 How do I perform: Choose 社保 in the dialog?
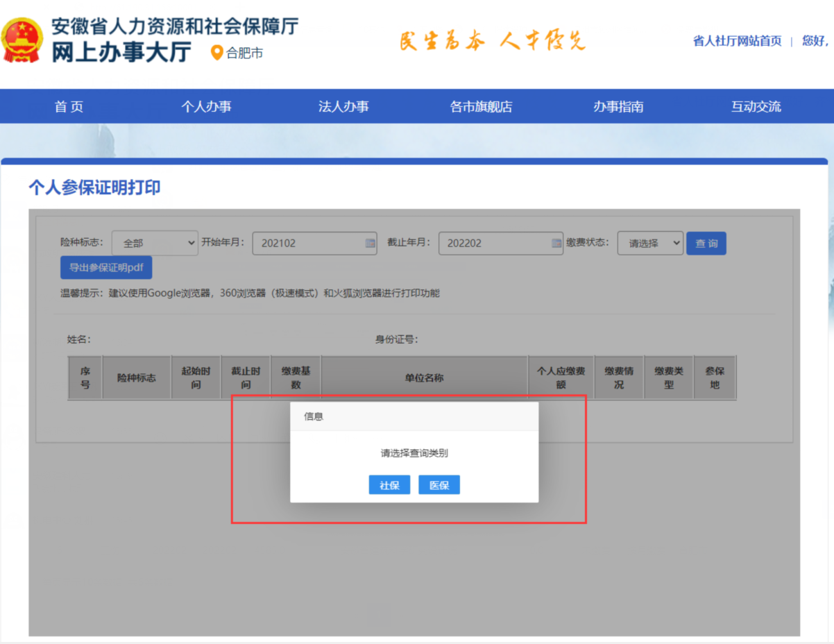click(389, 485)
